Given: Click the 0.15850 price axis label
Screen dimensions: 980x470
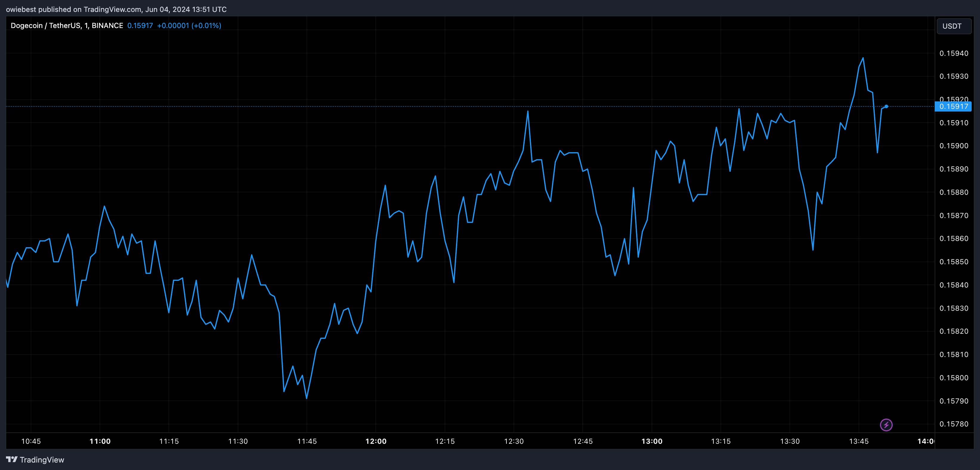Looking at the screenshot, I should 954,262.
